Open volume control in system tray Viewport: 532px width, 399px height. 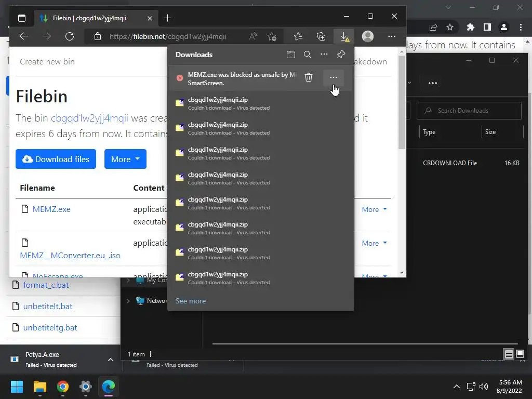(484, 387)
